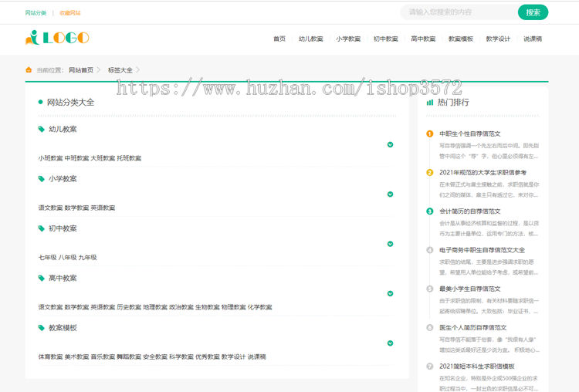The image size is (579, 392).
Task: Open the 九年级 tag link
Action: click(x=87, y=258)
